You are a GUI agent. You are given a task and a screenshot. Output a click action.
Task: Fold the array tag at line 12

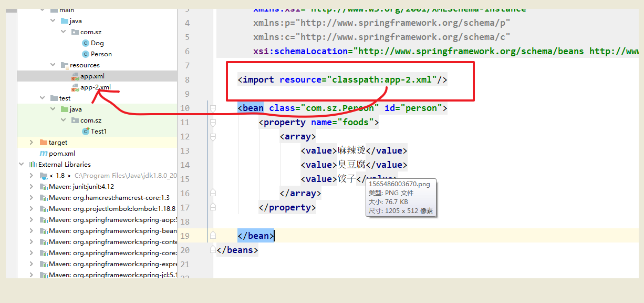[x=213, y=137]
